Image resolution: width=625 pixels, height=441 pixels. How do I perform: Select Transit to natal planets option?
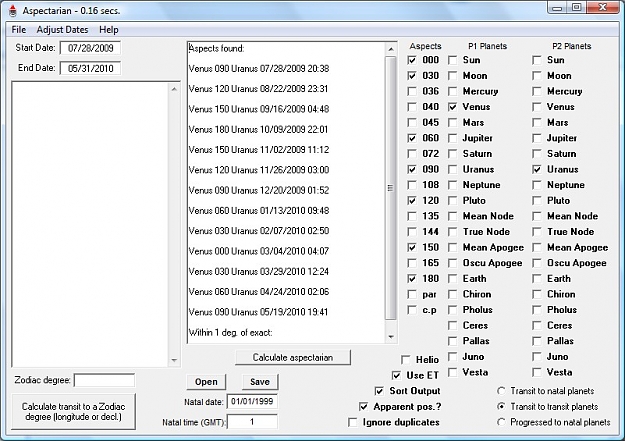point(501,391)
